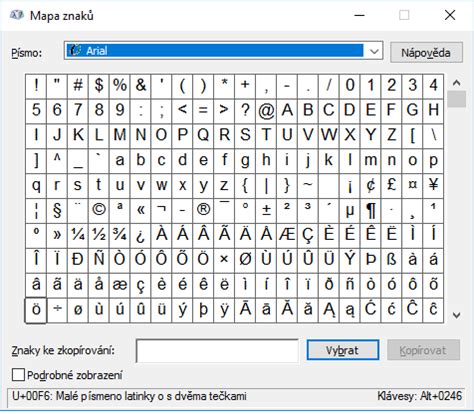Select the pilcrow ¶ character

click(370, 210)
